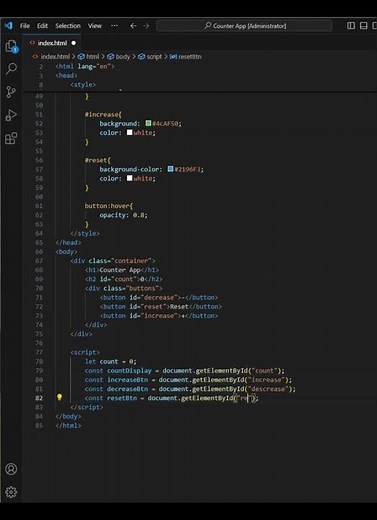Screen dimensions: 377x520
Task: Click the Counter App command center search box
Action: [x=244, y=26]
